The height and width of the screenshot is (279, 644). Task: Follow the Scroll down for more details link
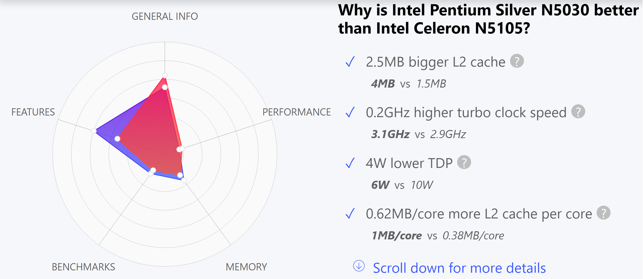[459, 268]
